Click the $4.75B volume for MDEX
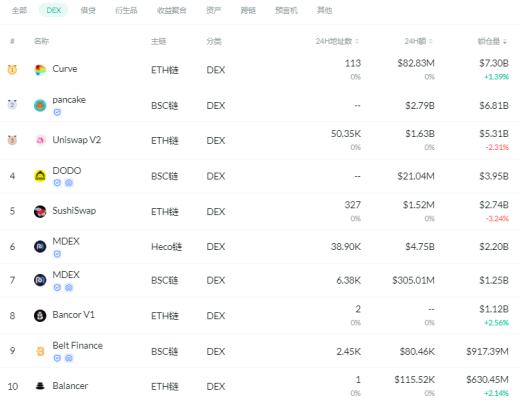Viewport: 520px width, 400px height. click(x=420, y=247)
